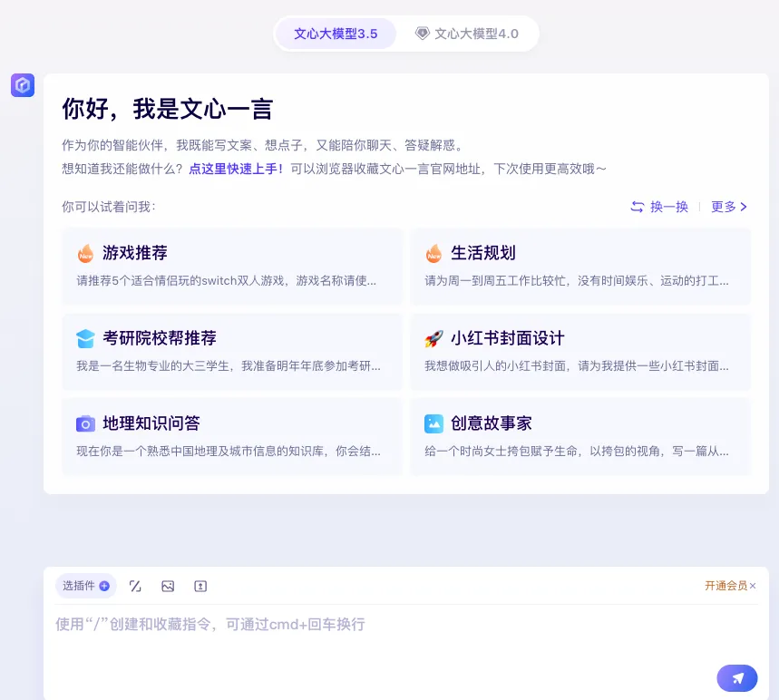Switch to 文心大模型3.5 tab

[336, 34]
